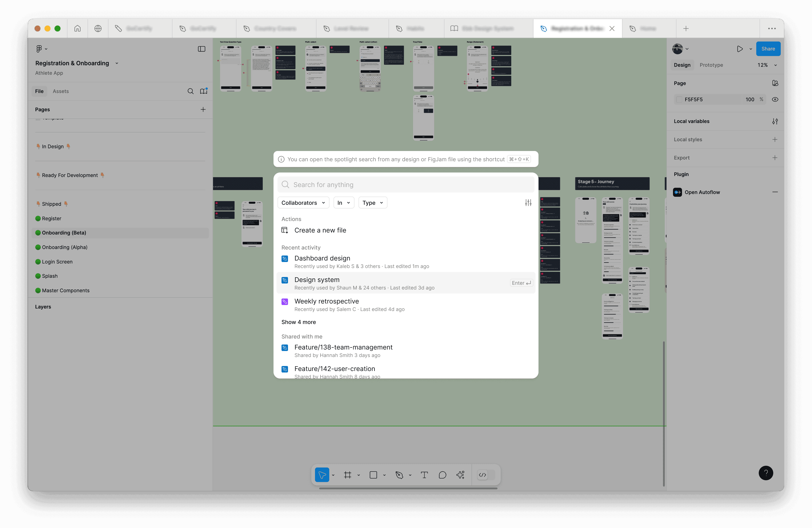Switch to the File tab
This screenshot has height=528, width=812.
click(39, 91)
